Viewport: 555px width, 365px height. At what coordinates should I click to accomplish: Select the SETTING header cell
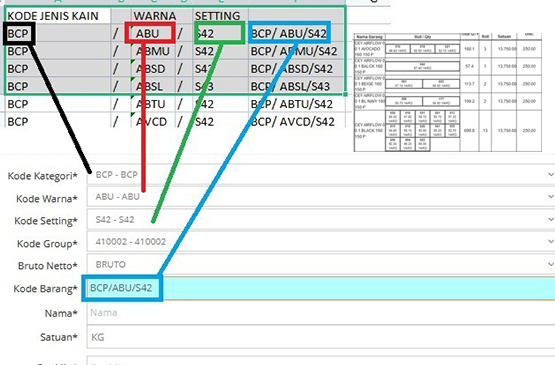[x=221, y=16]
